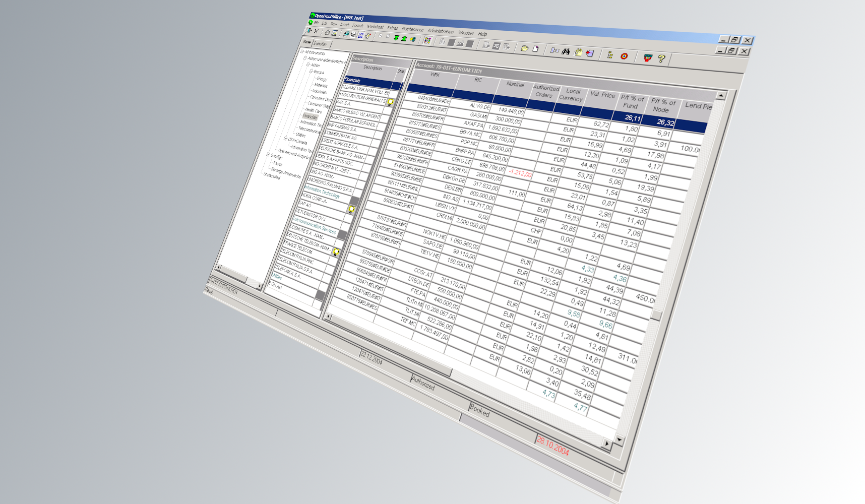The height and width of the screenshot is (504, 865).
Task: Click the green up arrow icon
Action: [404, 38]
